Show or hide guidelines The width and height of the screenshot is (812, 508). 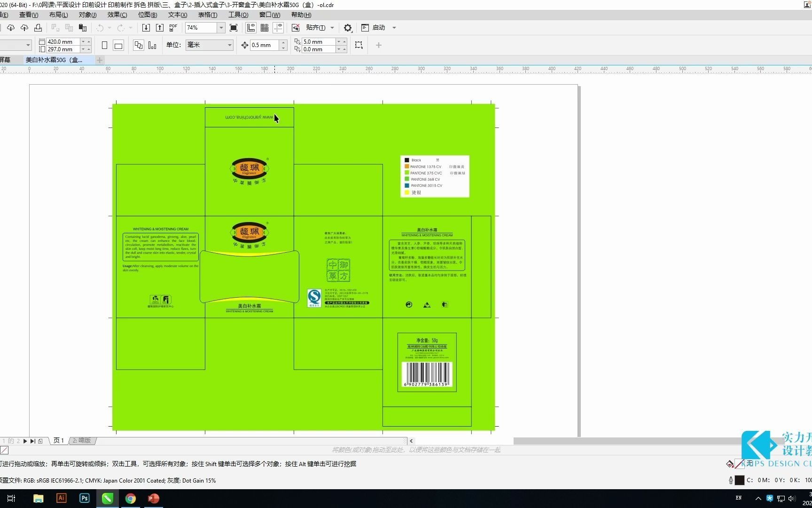(278, 28)
